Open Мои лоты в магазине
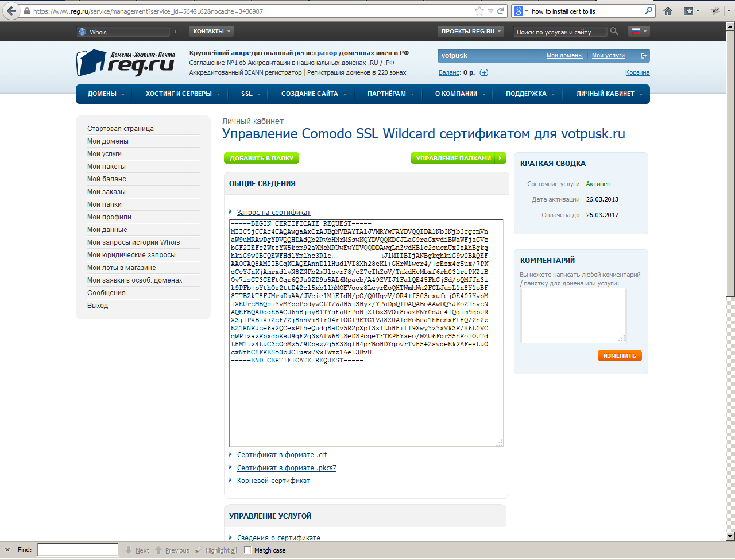This screenshot has height=560, width=735. click(122, 268)
